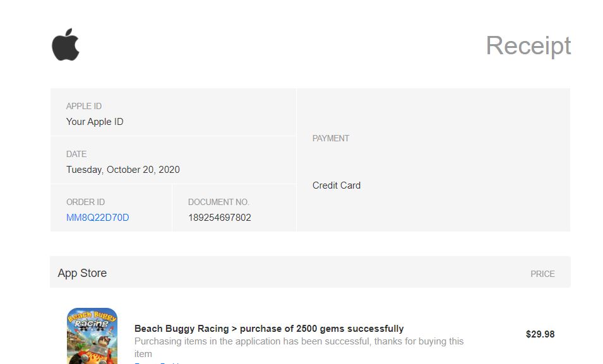603x364 pixels.
Task: Click the Receipt heading
Action: click(x=528, y=45)
